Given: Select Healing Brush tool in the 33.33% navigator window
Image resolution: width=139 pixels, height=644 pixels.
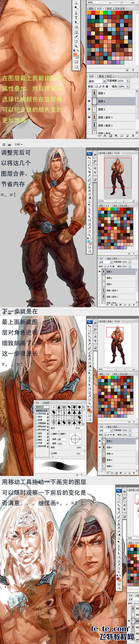Looking at the screenshot, I should click(89, 180).
